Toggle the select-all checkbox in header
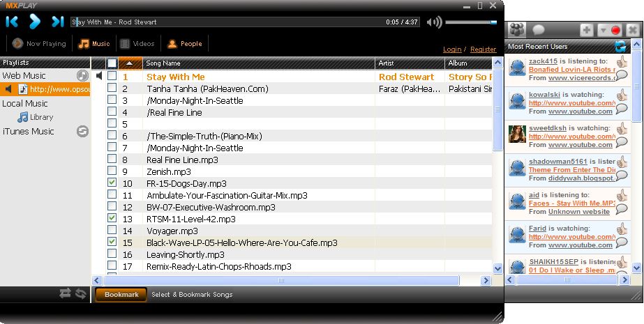644x324 pixels. 112,63
